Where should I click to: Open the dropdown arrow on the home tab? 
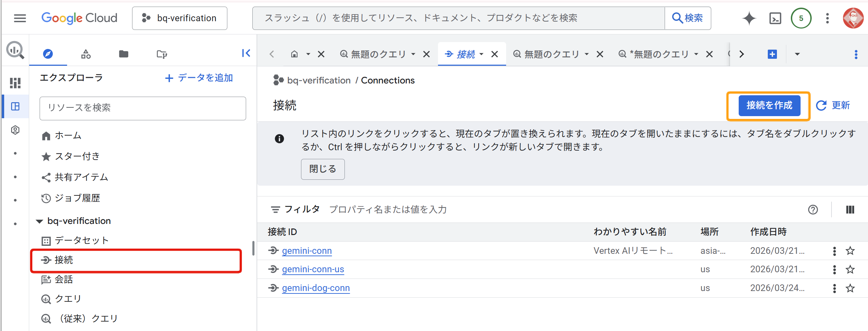(308, 54)
